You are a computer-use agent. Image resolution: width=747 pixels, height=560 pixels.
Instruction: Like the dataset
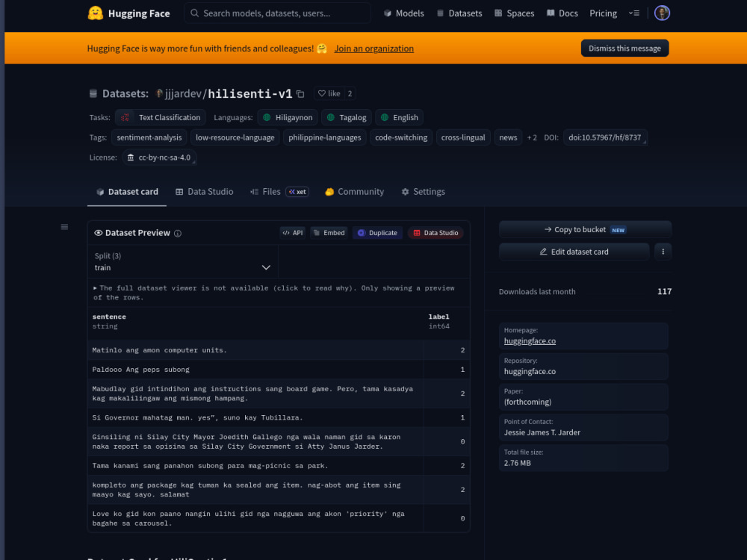pyautogui.click(x=329, y=93)
